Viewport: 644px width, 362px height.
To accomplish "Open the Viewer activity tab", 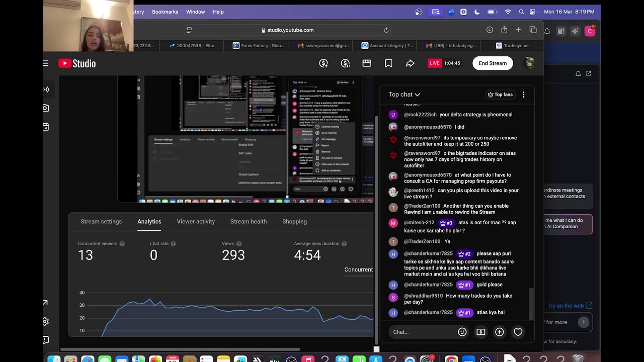I will coord(196,222).
